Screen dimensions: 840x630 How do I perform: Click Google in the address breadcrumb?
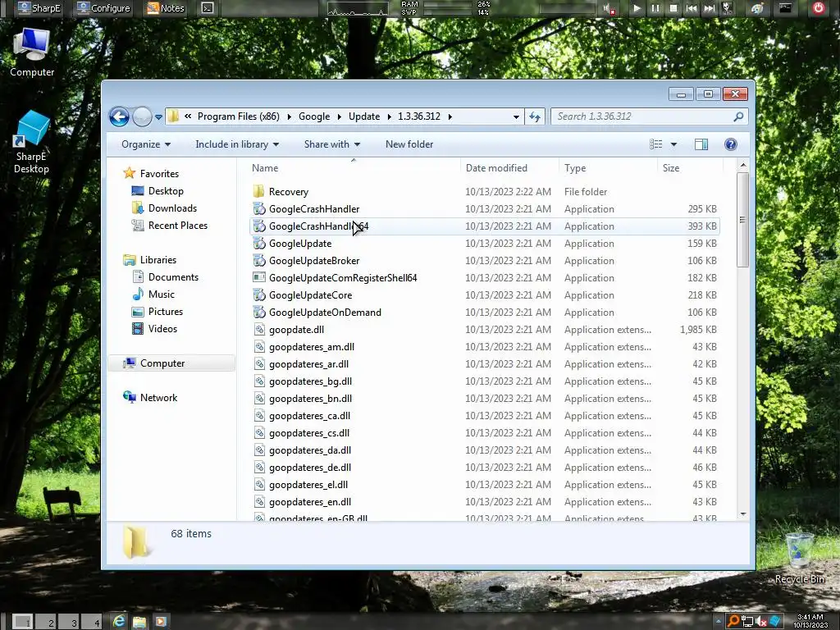(314, 116)
